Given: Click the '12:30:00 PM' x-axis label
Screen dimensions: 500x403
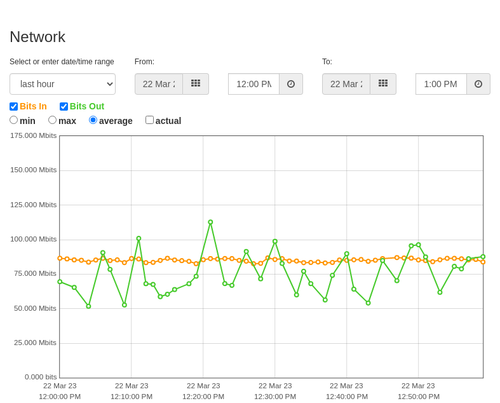Looking at the screenshot, I should click(x=275, y=397).
